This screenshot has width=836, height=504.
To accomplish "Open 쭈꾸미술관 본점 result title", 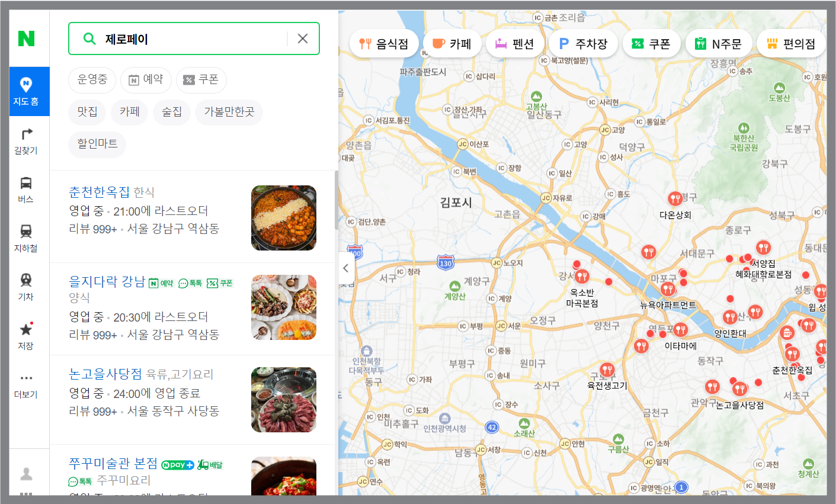I will pos(113,463).
